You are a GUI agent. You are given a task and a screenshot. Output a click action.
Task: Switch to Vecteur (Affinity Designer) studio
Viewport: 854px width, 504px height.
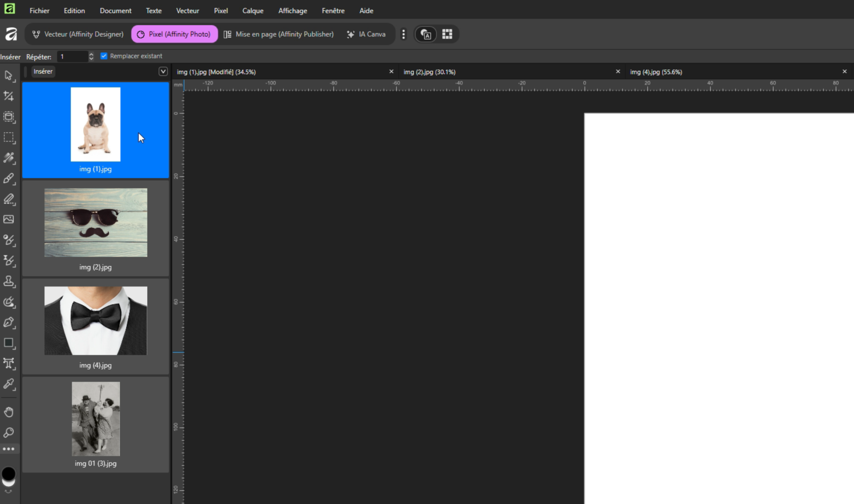pyautogui.click(x=78, y=34)
